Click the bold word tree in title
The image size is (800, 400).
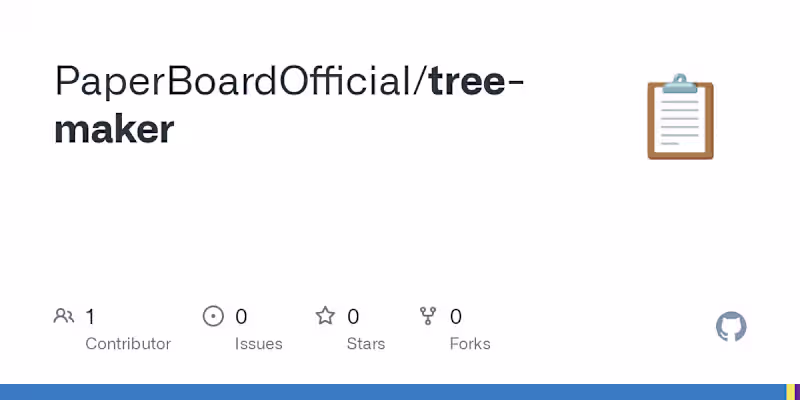[x=467, y=82]
